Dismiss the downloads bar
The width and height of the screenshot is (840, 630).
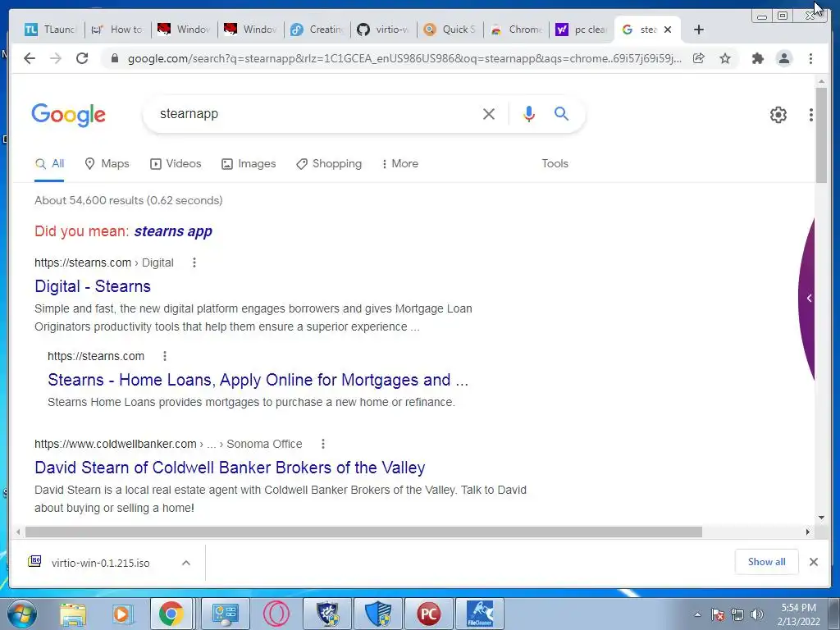(813, 562)
